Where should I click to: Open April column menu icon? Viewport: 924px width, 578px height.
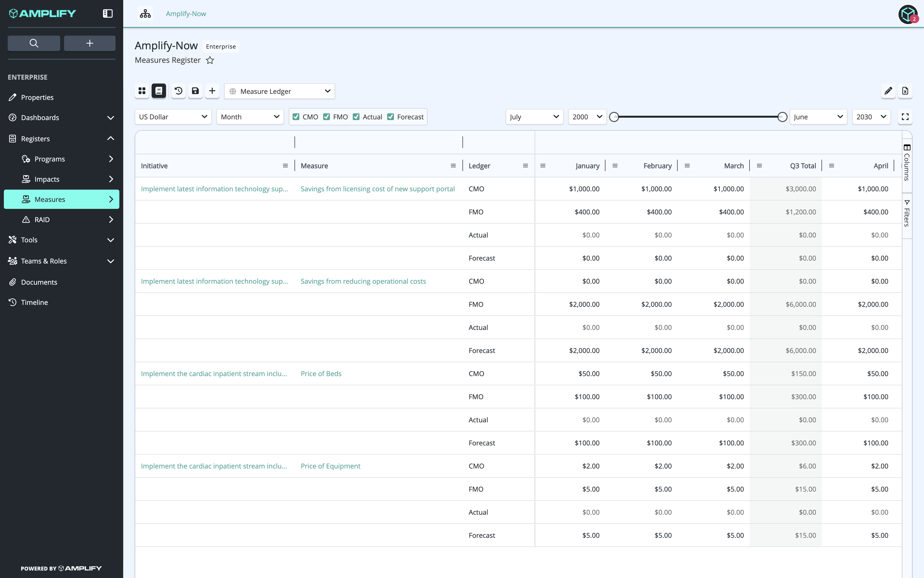(832, 166)
